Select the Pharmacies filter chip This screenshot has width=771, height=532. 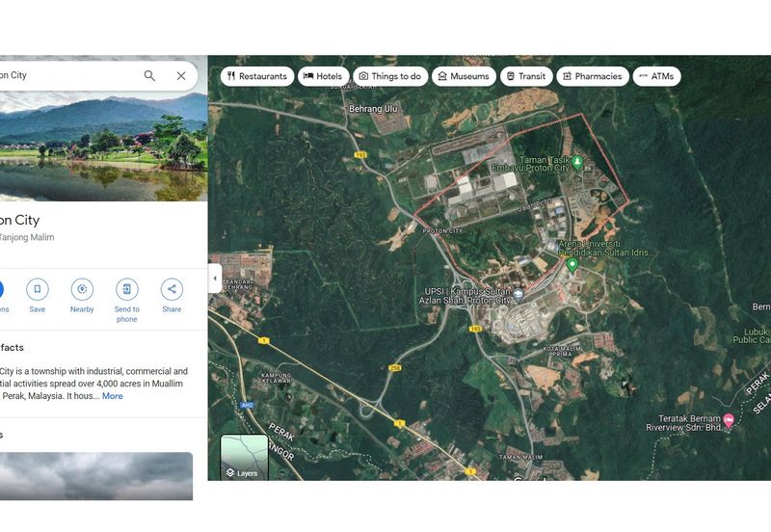click(x=592, y=76)
